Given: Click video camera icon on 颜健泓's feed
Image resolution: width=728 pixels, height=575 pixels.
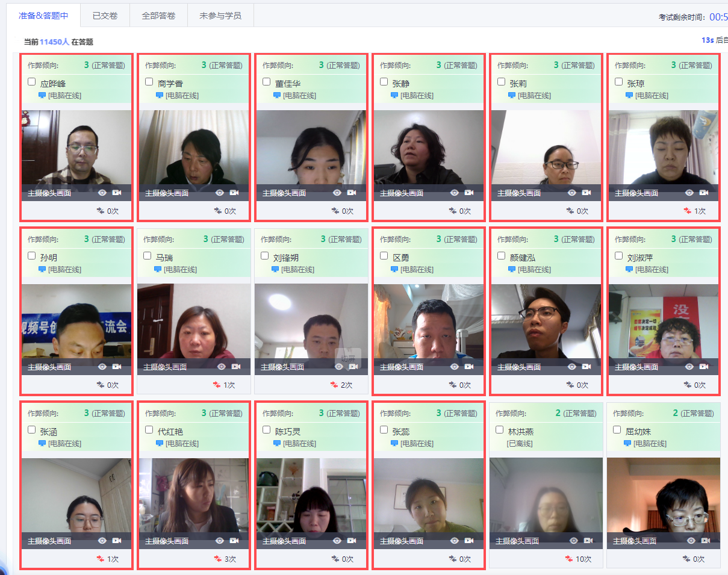Looking at the screenshot, I should [x=586, y=367].
